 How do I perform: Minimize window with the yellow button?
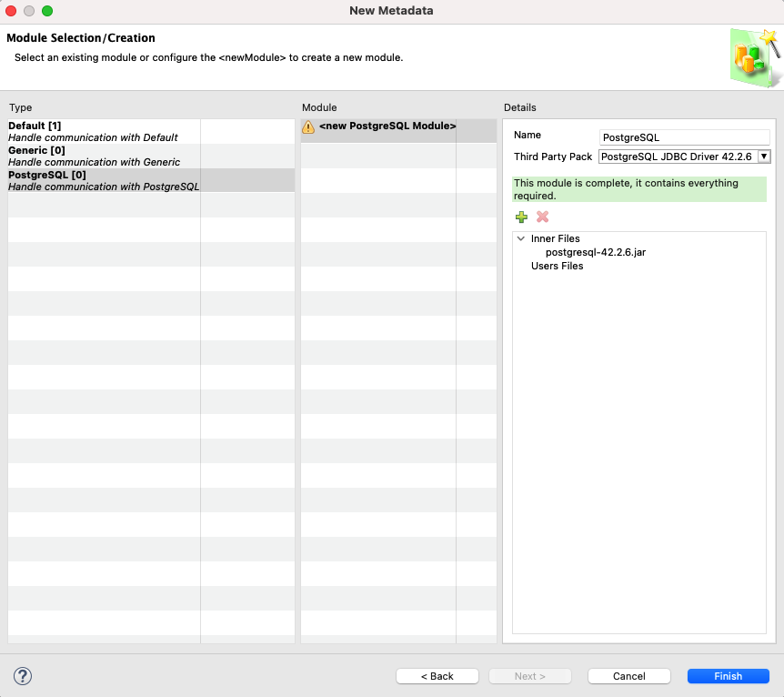(30, 11)
